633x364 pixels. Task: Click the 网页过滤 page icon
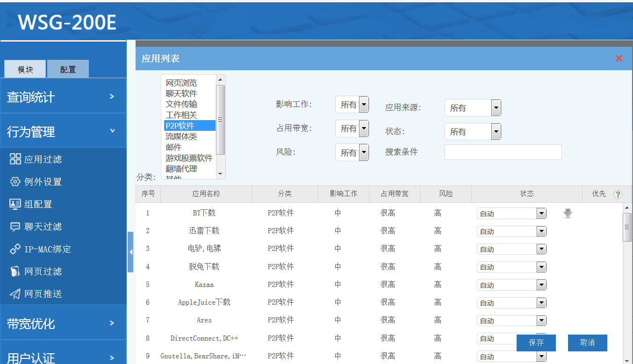15,271
